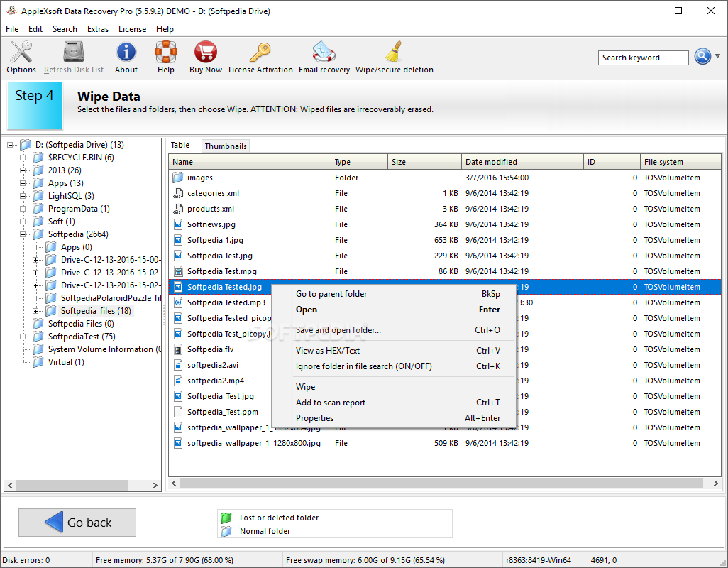
Task: Open search options dropdown arrow
Action: pyautogui.click(x=718, y=56)
